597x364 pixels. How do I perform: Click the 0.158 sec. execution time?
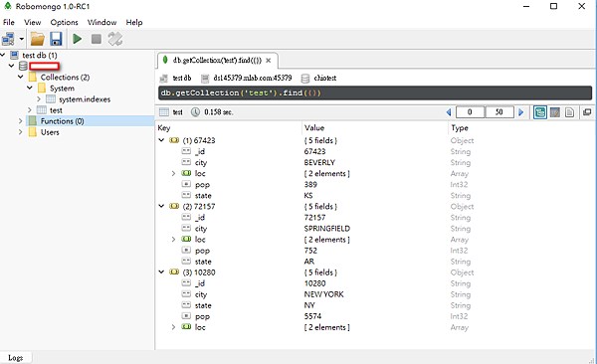tap(219, 112)
